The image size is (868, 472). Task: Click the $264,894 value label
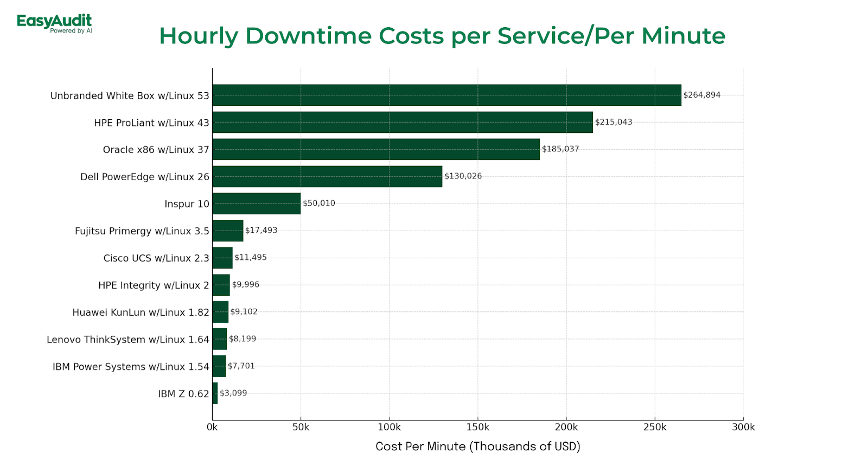tap(701, 95)
